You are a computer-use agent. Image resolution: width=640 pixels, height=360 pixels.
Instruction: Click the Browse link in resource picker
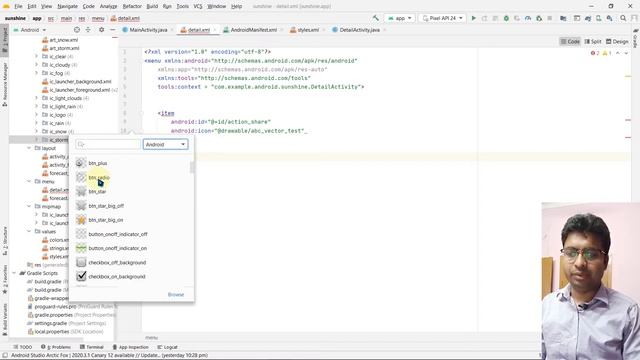coord(176,294)
